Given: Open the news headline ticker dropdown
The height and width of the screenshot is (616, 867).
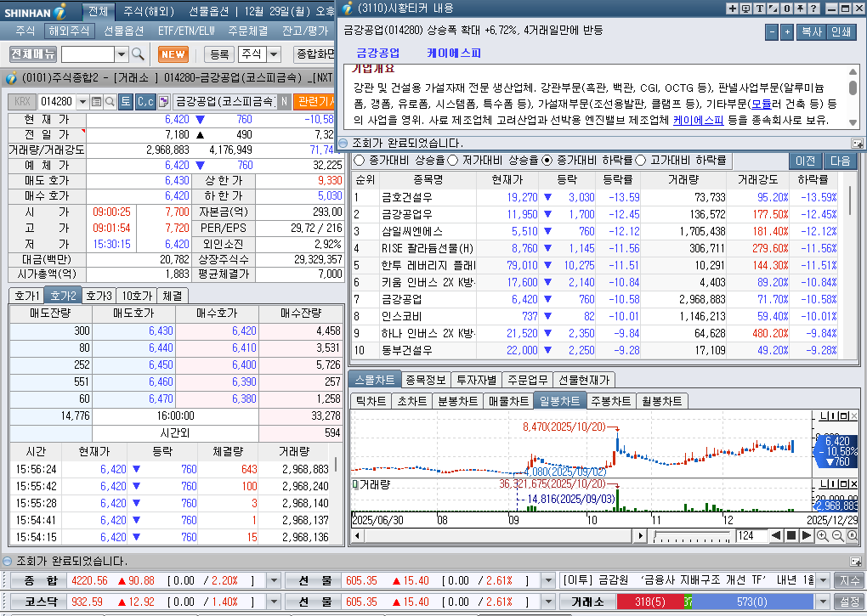Looking at the screenshot, I should 824,580.
